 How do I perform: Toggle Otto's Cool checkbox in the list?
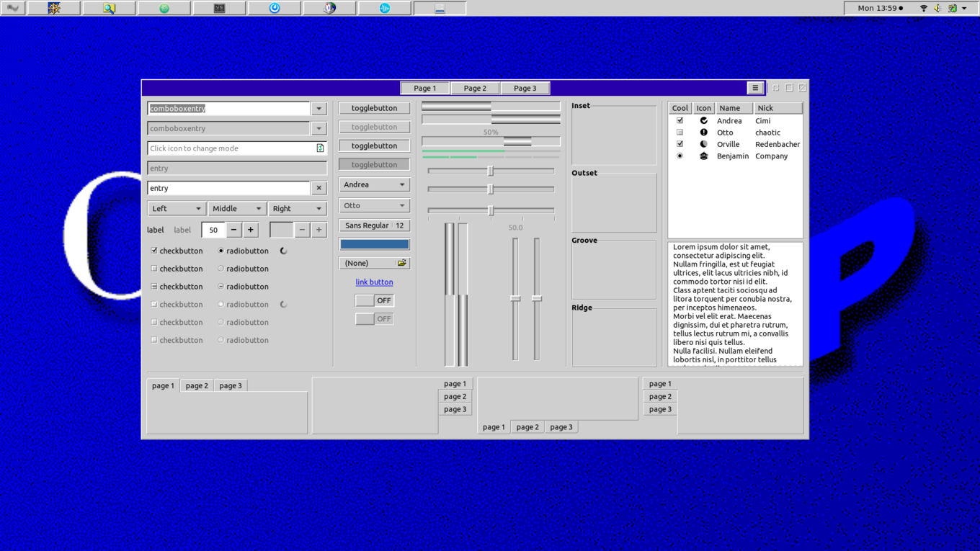point(680,133)
